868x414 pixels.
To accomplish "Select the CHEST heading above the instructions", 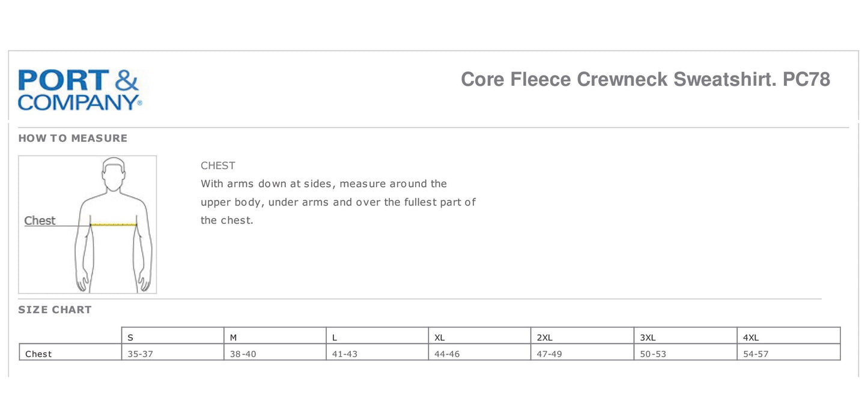I will coord(218,166).
